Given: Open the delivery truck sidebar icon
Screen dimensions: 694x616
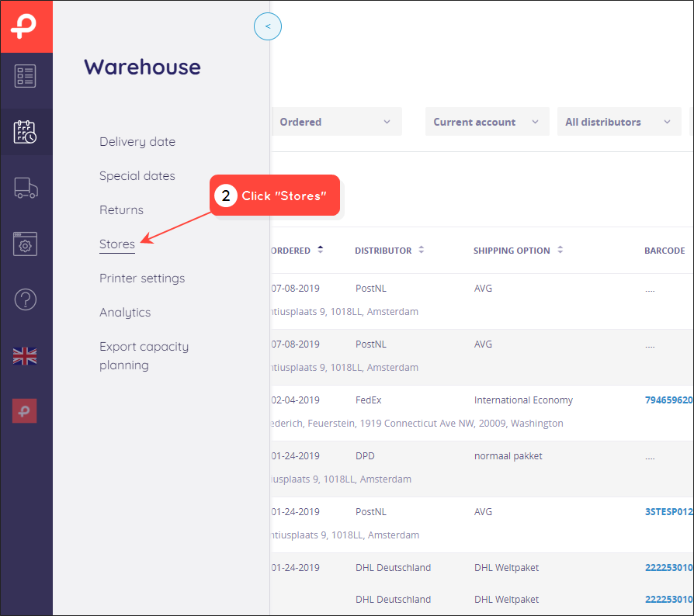Looking at the screenshot, I should coord(26,188).
